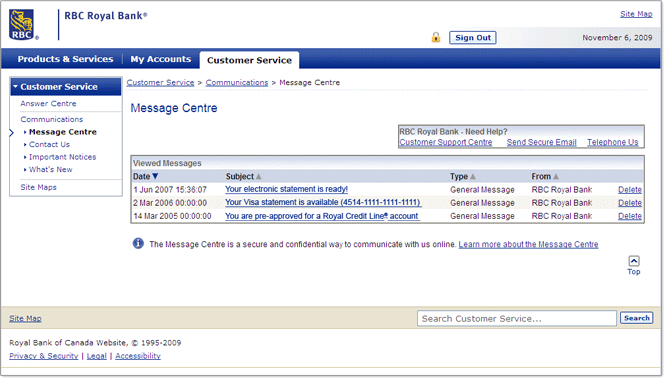Open My Accounts tab
Image resolution: width=664 pixels, height=378 pixels.
pyautogui.click(x=160, y=59)
